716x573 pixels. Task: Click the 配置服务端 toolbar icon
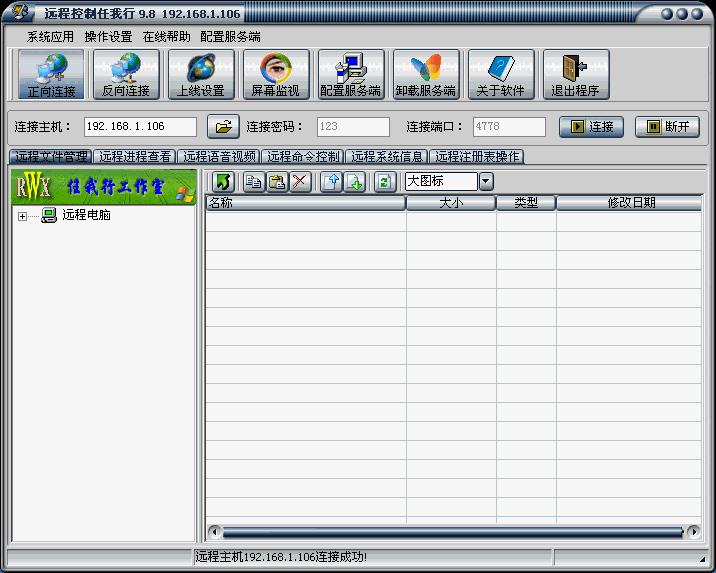point(351,75)
